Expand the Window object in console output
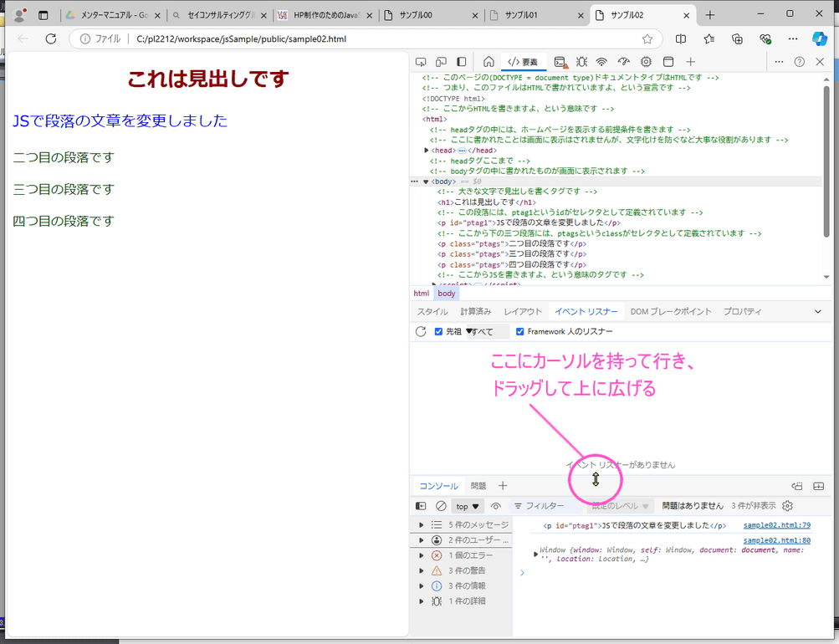The image size is (839, 644). coord(535,553)
